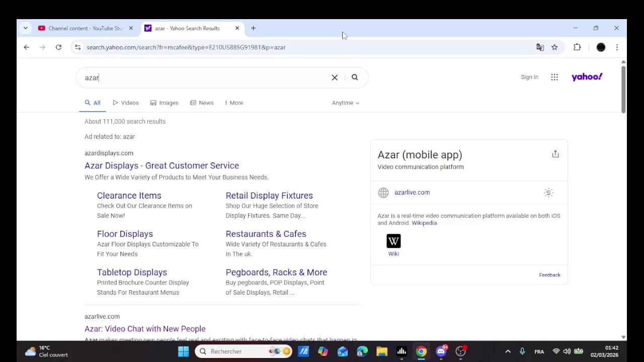The width and height of the screenshot is (644, 362).
Task: Open Pegboards, Racks & More link
Action: pyautogui.click(x=276, y=272)
